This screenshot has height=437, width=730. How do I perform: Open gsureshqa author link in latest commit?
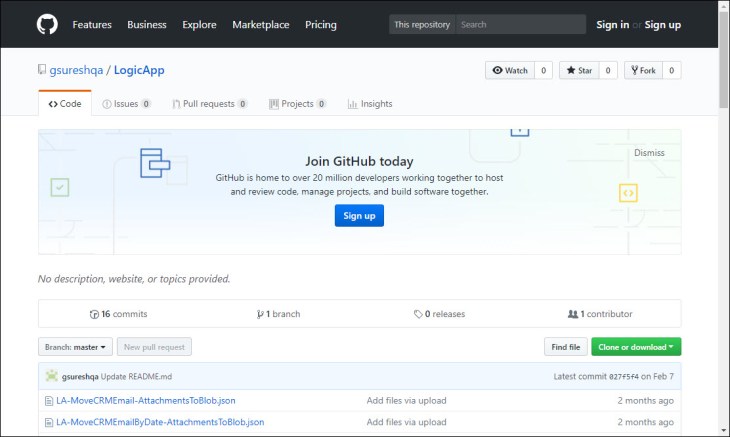point(80,376)
